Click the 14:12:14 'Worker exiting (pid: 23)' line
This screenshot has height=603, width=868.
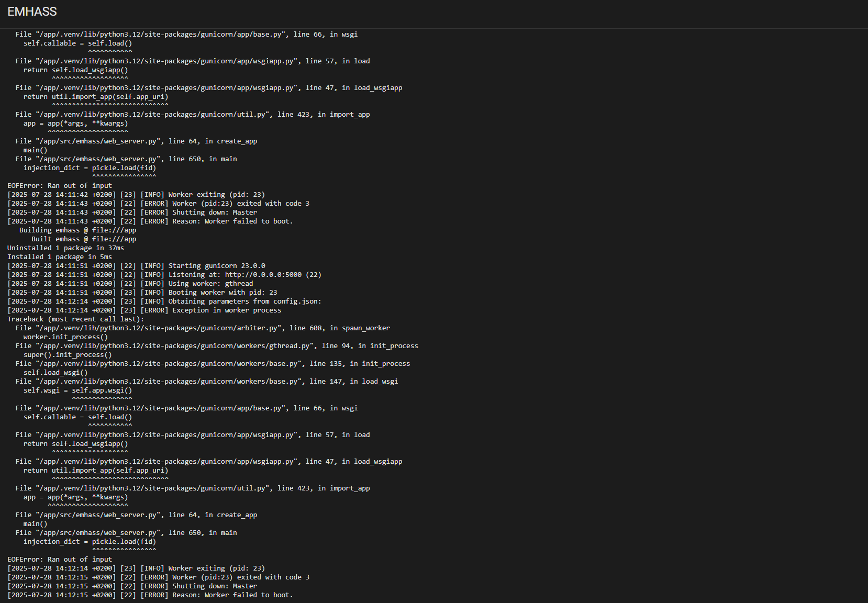pos(136,568)
